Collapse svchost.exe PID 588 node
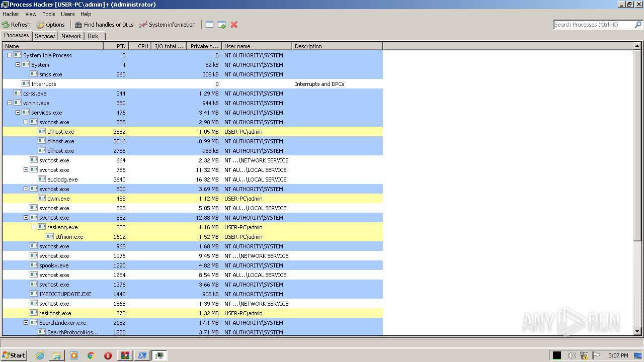This screenshot has width=644, height=362. [x=26, y=122]
